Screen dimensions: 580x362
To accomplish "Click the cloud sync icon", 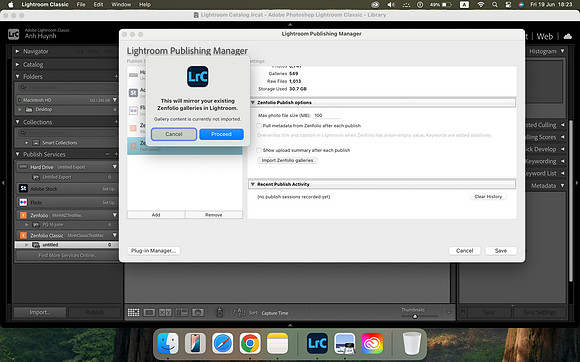I will [567, 36].
